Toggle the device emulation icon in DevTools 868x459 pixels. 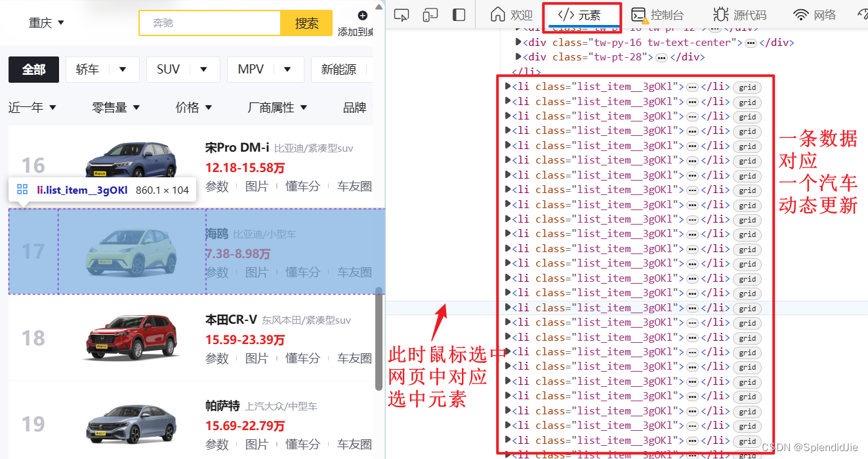click(x=430, y=15)
